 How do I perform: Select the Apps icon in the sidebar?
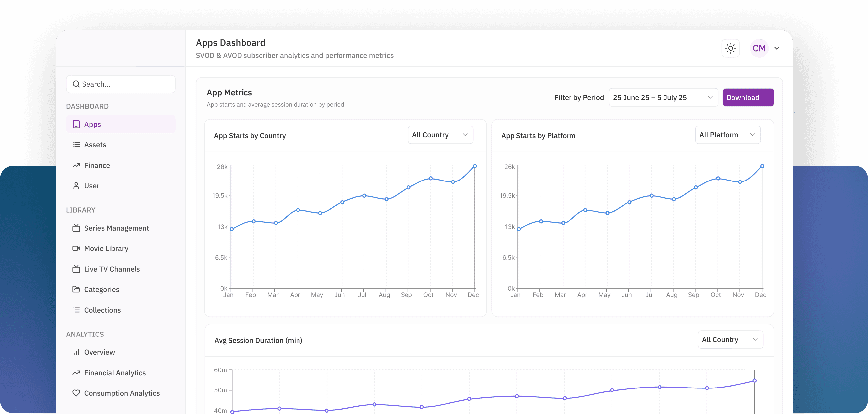76,124
